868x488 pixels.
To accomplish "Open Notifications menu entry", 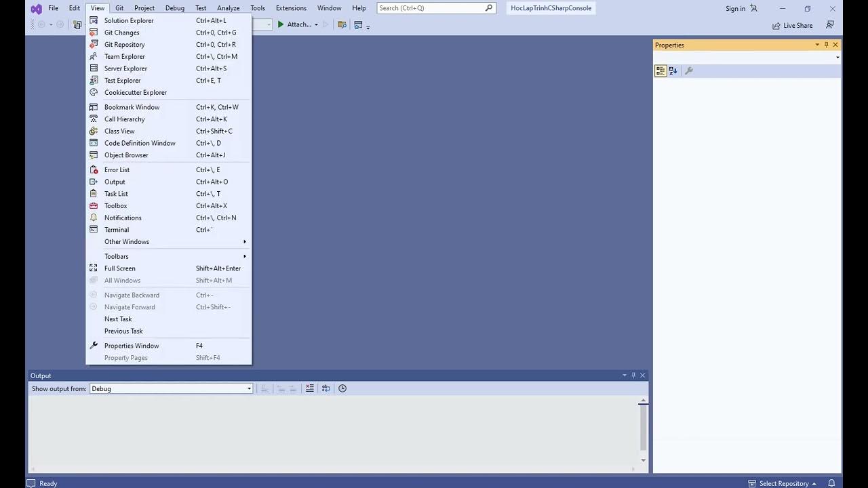I will click(x=169, y=218).
